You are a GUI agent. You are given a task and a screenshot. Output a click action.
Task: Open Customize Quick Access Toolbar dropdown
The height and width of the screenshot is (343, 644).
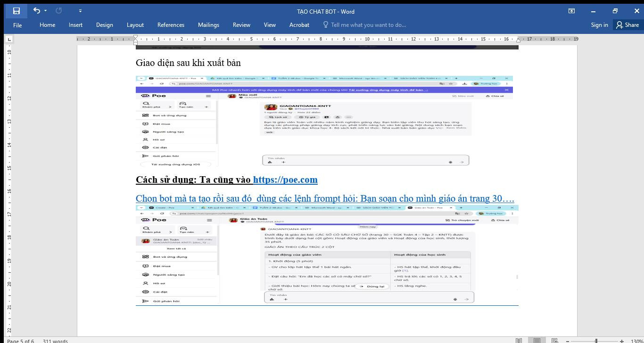80,11
